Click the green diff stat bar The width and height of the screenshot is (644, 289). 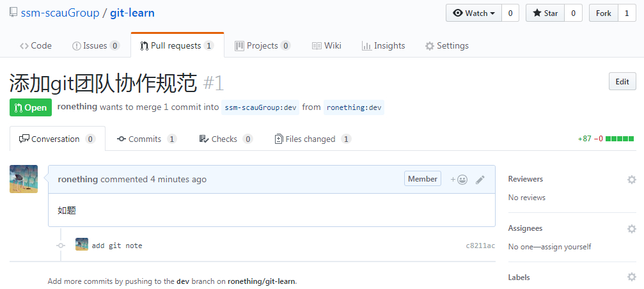coord(620,139)
